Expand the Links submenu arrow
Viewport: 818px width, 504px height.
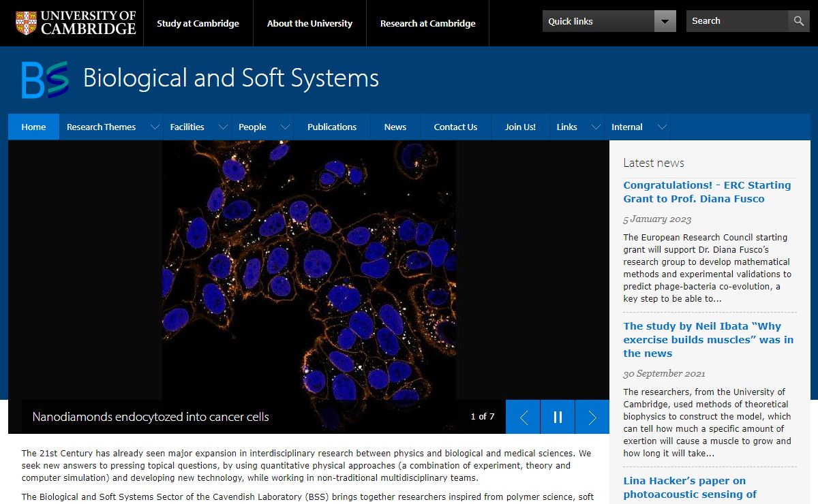[596, 127]
